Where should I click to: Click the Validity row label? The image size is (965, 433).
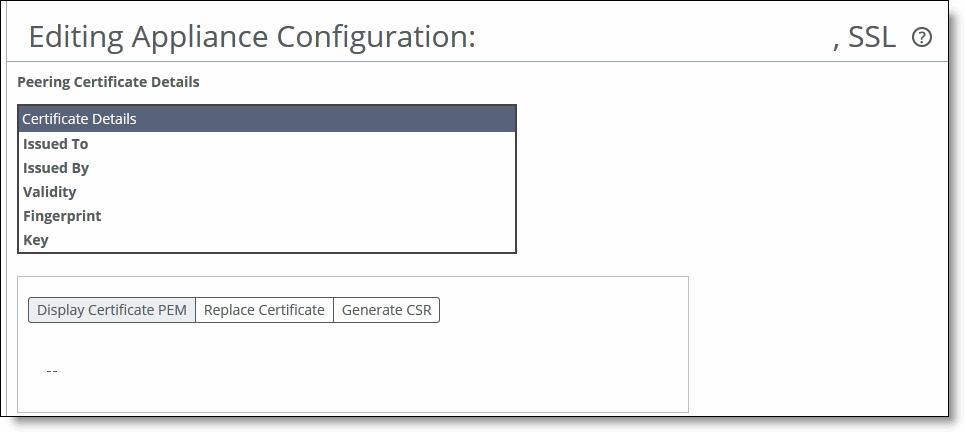[50, 192]
